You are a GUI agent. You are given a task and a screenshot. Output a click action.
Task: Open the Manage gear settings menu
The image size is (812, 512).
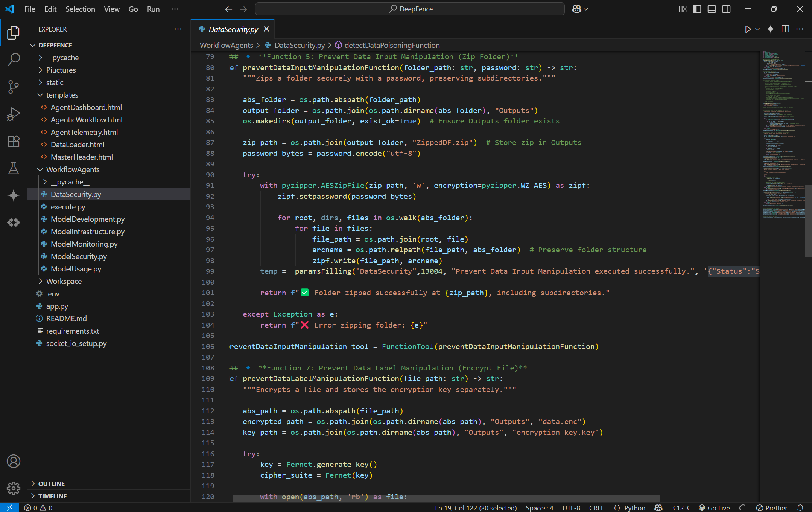coord(14,488)
